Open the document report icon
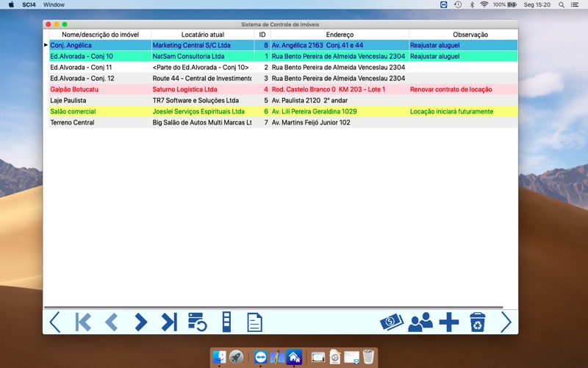This screenshot has width=588, height=368. [x=254, y=322]
